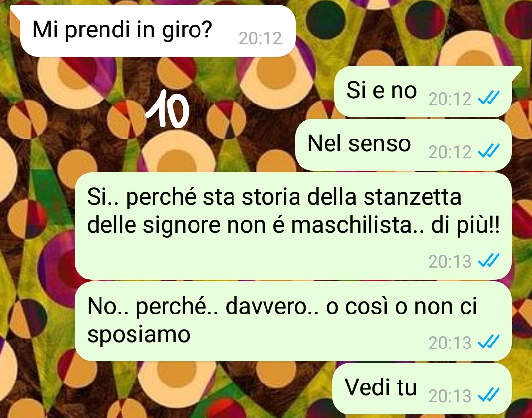Screen dimensions: 532x418
Task: Select the 'o così o non ci sposiamo' message
Action: [293, 321]
